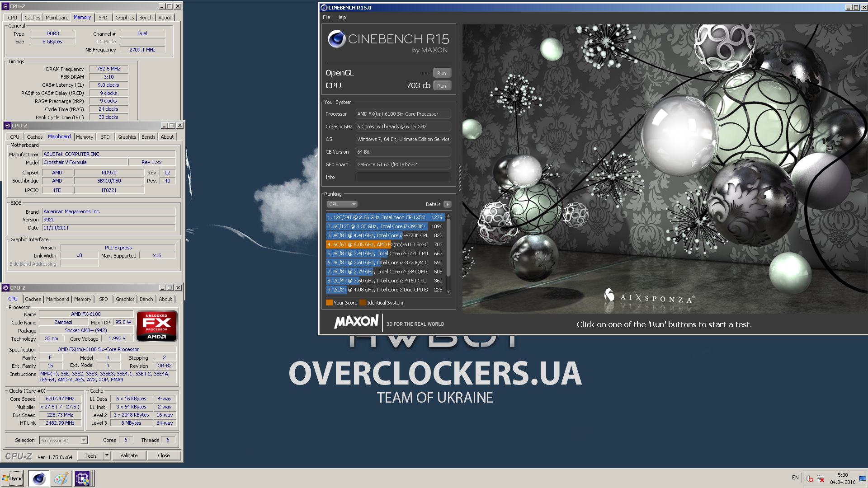Select highlighted ranking row AMD FX-6100 703
This screenshot has height=488, width=868.
coord(385,244)
